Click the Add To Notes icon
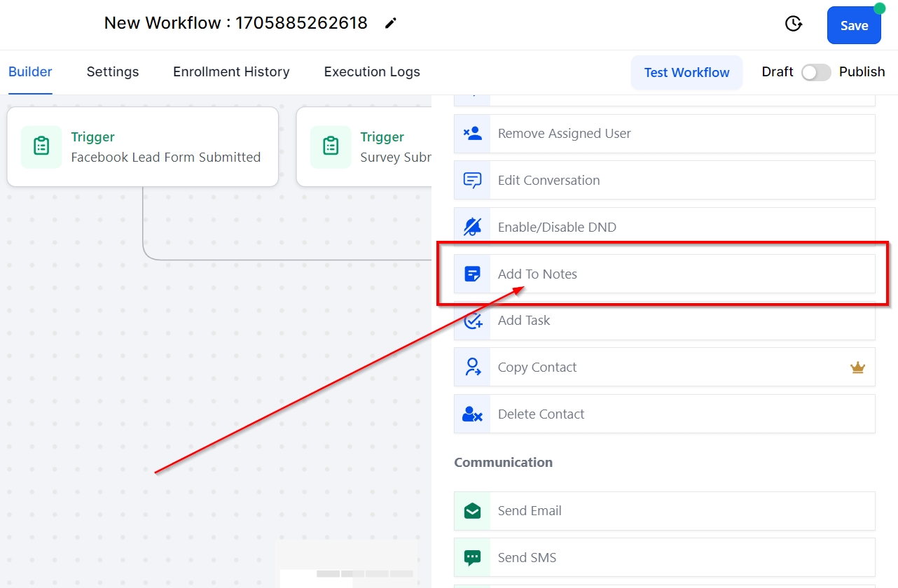The width and height of the screenshot is (898, 588). pos(473,274)
